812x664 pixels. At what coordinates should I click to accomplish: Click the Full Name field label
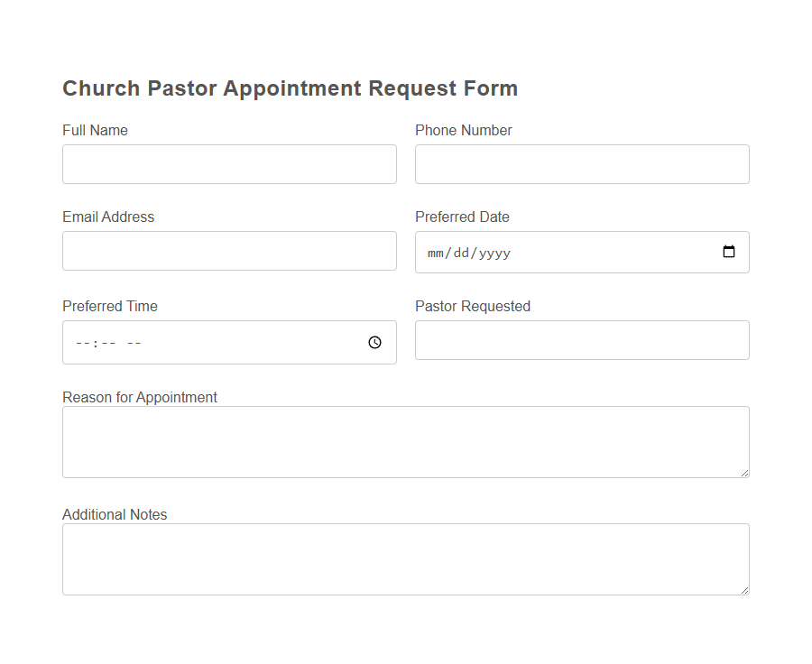95,130
